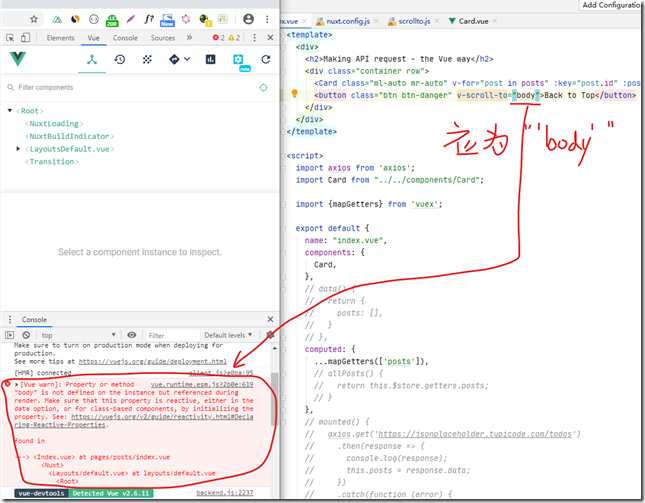
Task: Fold the script block gutter marker
Action: pyautogui.click(x=284, y=156)
